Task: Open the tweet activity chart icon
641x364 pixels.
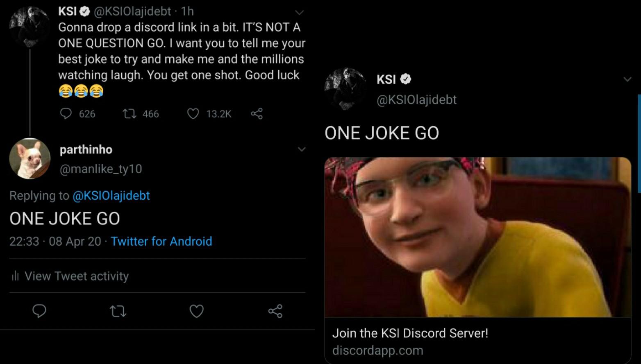Action: coord(15,276)
